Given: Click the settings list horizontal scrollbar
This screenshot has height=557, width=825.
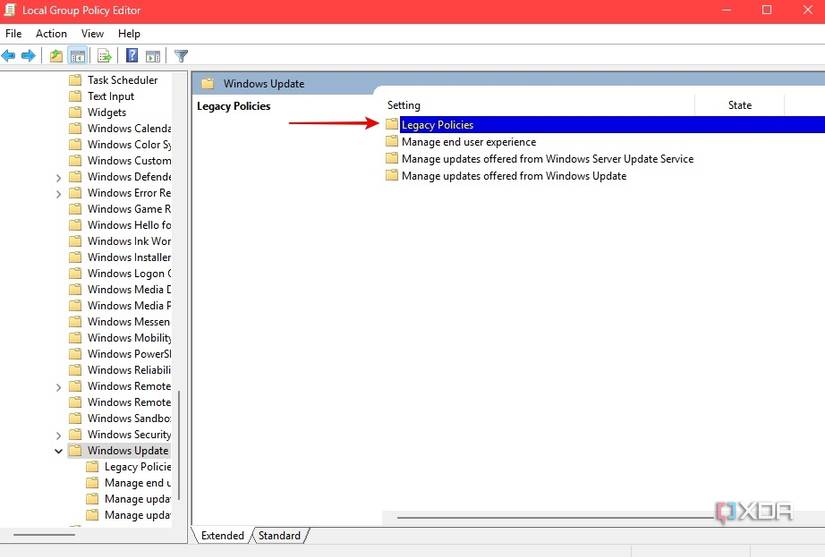Looking at the screenshot, I should coord(555,517).
